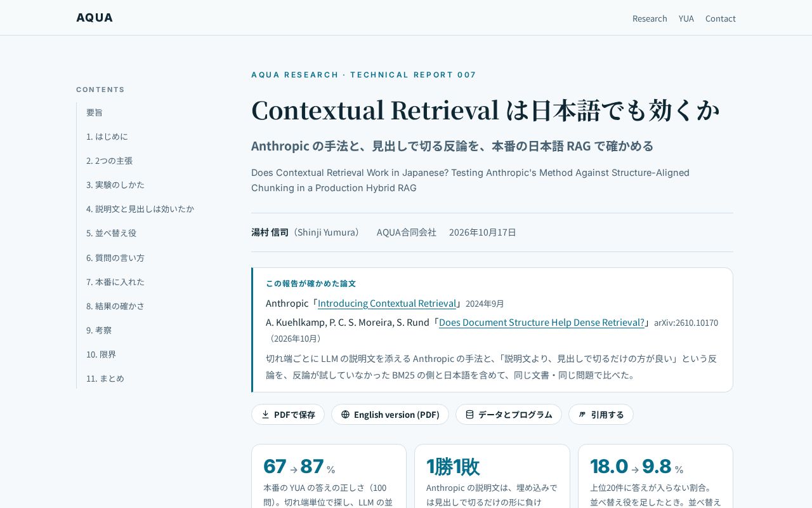The image size is (812, 508).
Task: Open the Introducing Contextual Retrieval link
Action: tap(387, 304)
